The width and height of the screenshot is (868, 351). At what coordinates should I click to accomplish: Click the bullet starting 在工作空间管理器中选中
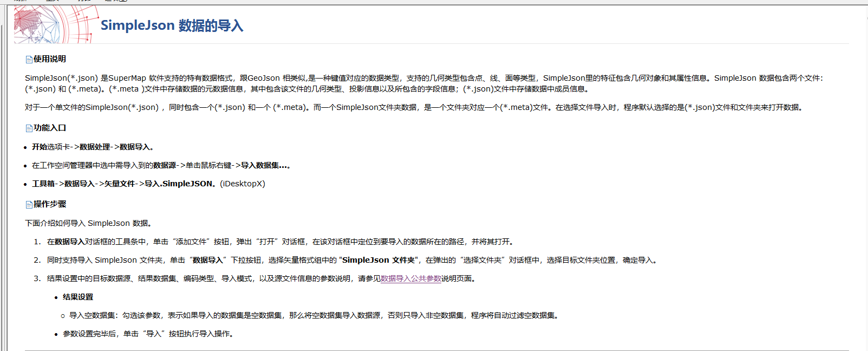161,165
